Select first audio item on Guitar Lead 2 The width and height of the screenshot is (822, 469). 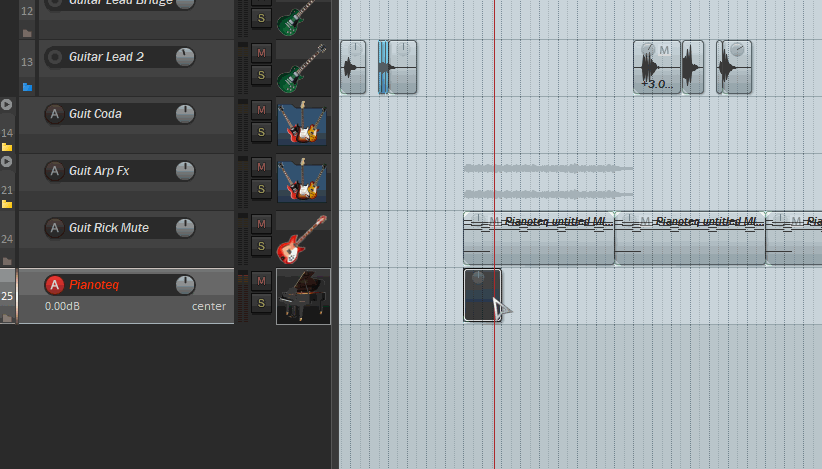353,68
